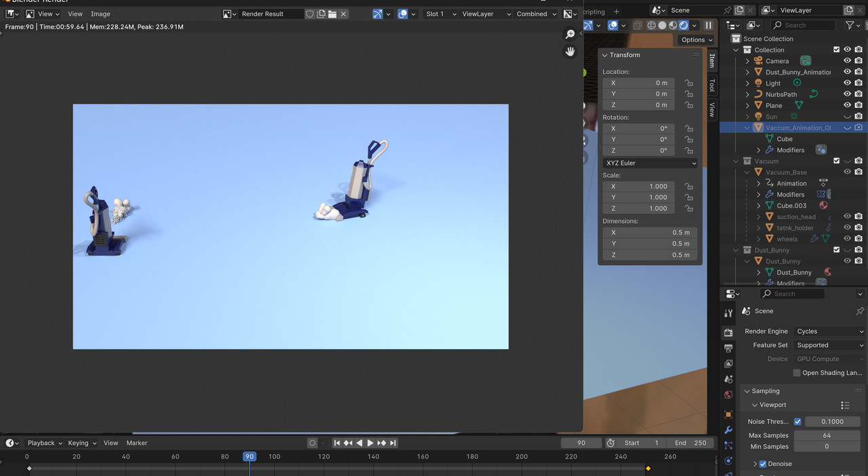The width and height of the screenshot is (868, 476).
Task: Toggle the Vacuum collection checkbox
Action: click(837, 161)
